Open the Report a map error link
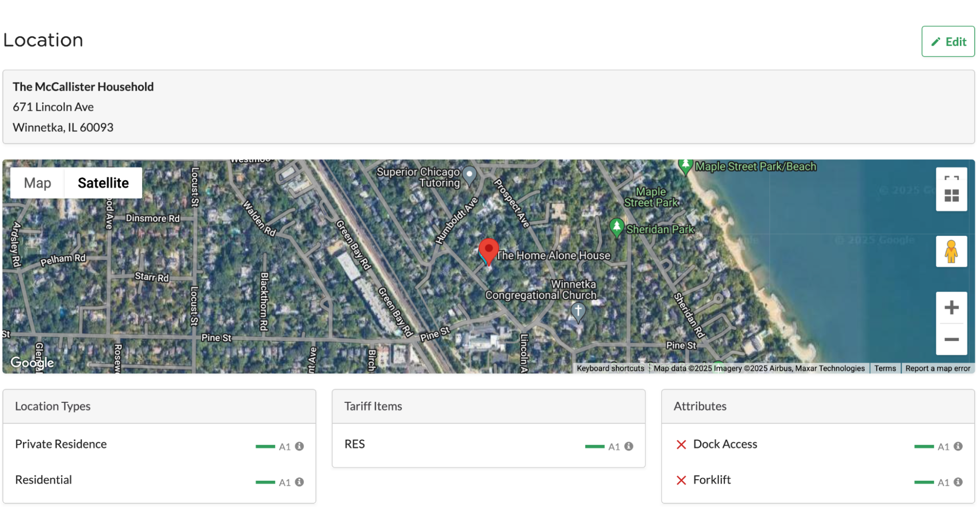Screen dimensions: 980x519 (937, 369)
